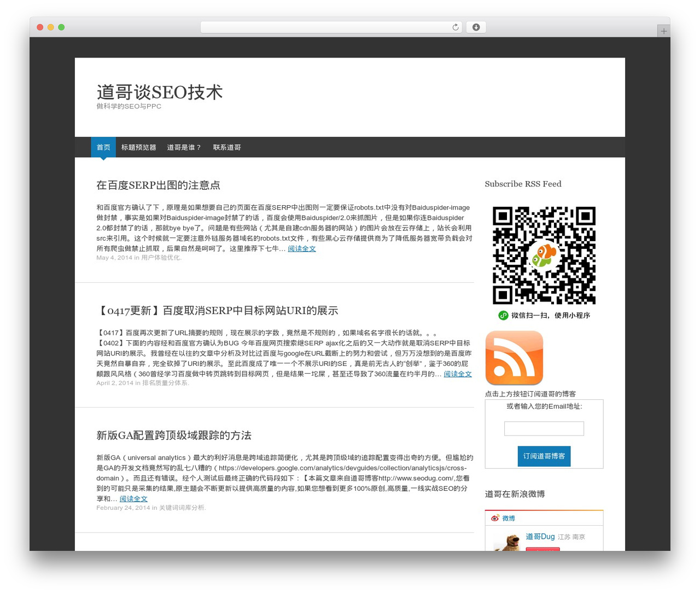Image resolution: width=700 pixels, height=593 pixels.
Task: Click the 道哥在新浪微博 heading
Action: coord(515,494)
